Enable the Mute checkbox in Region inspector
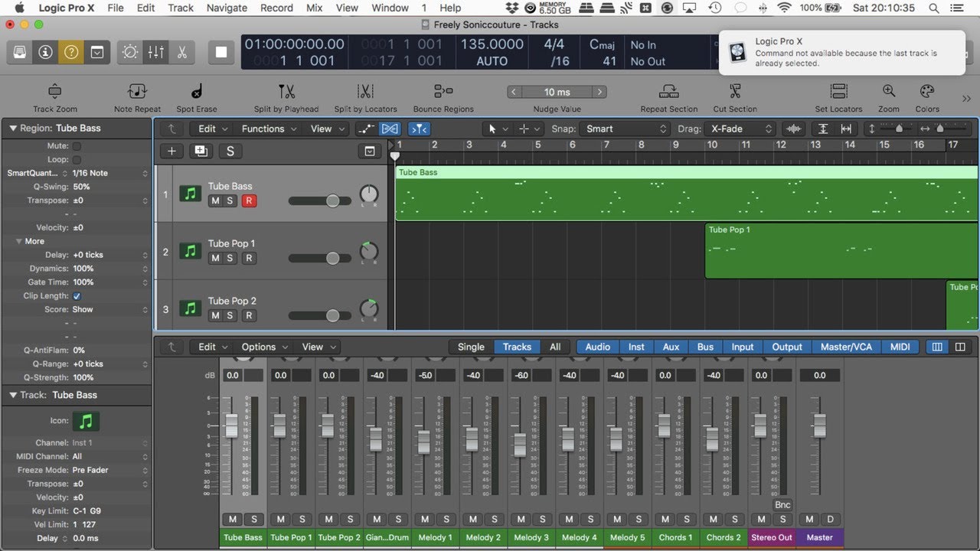980x551 pixels. click(77, 146)
